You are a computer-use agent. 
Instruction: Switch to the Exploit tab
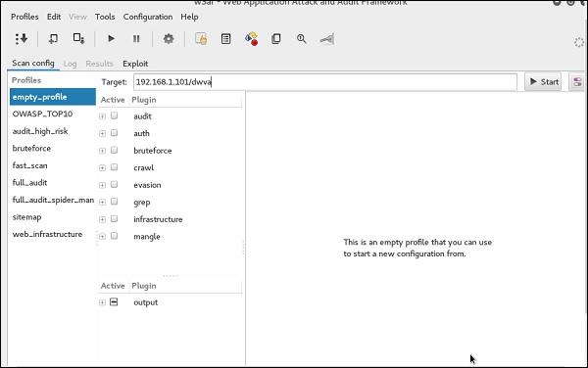pyautogui.click(x=135, y=64)
